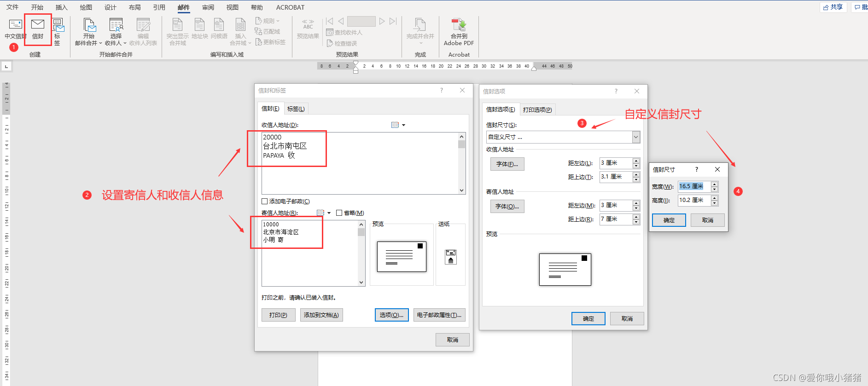Click Greeting Line (问候语) icon
The width and height of the screenshot is (868, 386).
219,29
